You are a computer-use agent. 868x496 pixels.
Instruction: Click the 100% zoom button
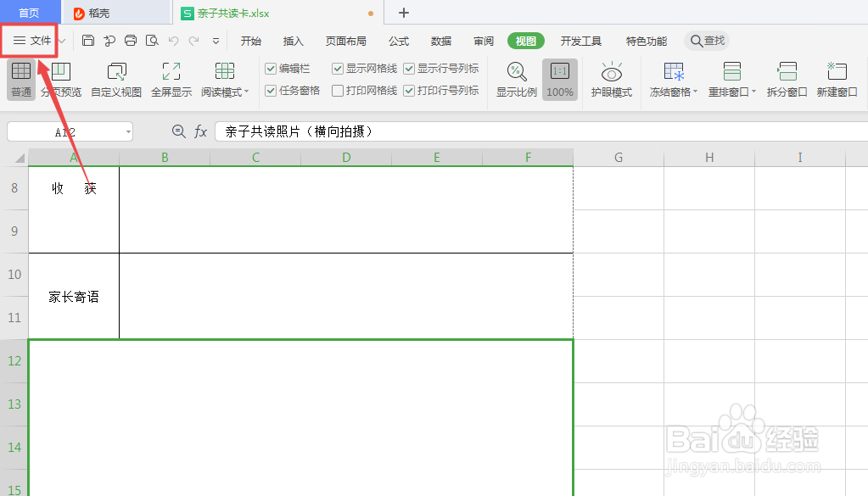pos(560,80)
